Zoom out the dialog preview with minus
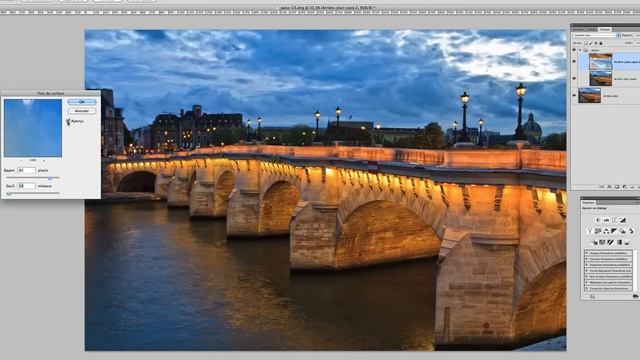 (x=22, y=160)
